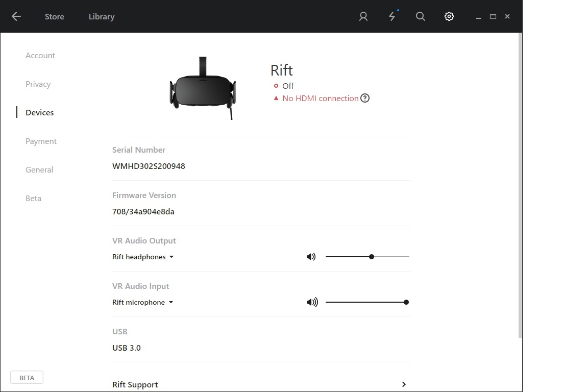Click the VR Audio Input speaker icon
This screenshot has height=392, width=588.
(x=312, y=302)
